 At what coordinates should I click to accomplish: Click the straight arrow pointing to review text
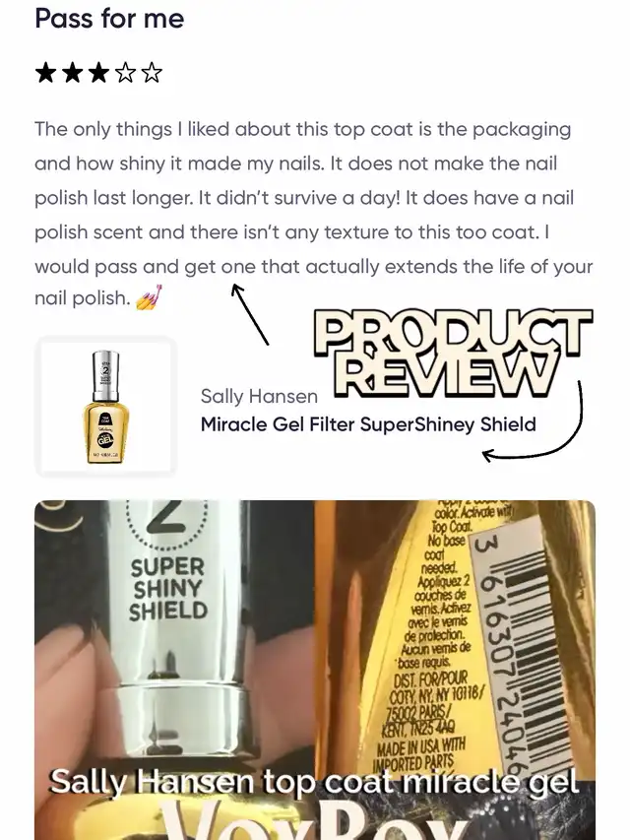(x=250, y=314)
